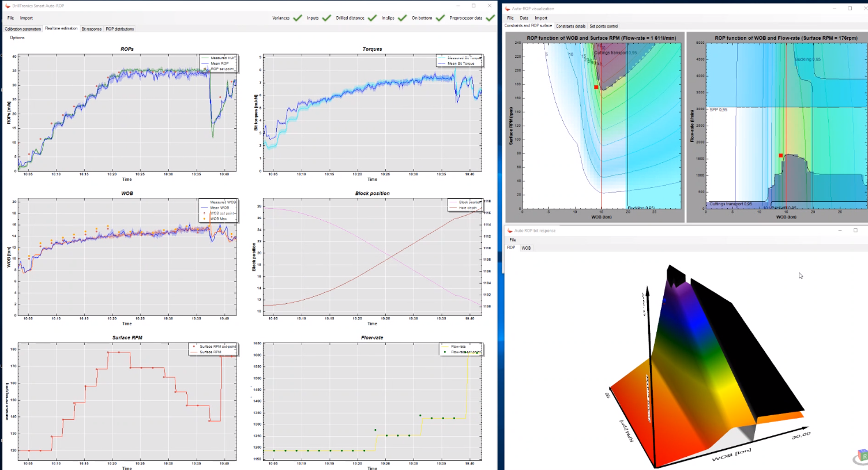Switch to the WOB tab in bit response

coord(526,248)
